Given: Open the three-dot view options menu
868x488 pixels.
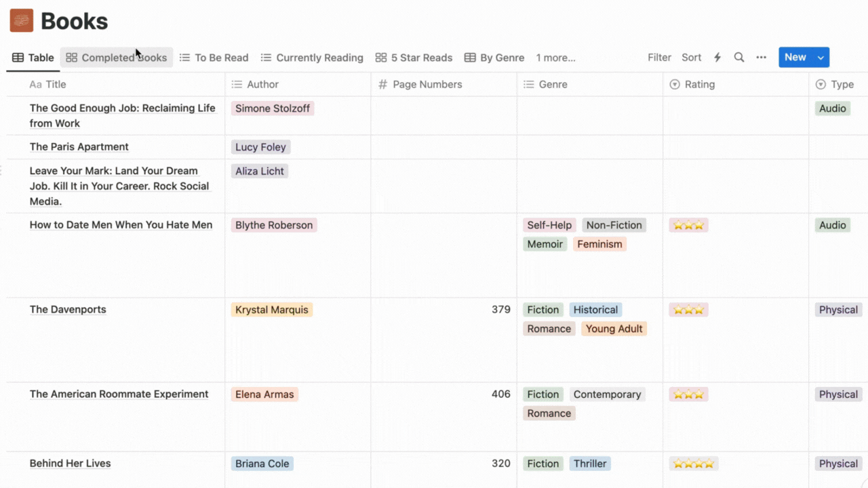Looking at the screenshot, I should coord(762,58).
